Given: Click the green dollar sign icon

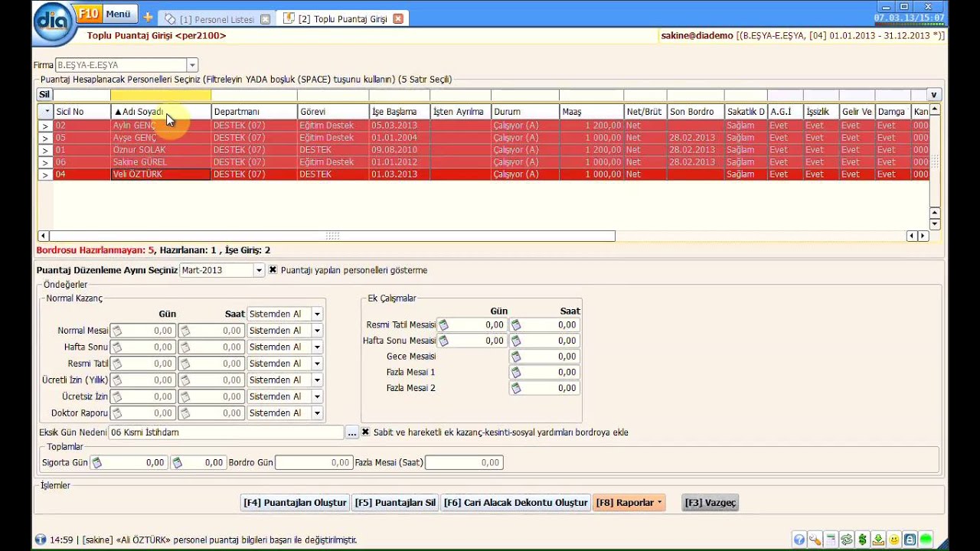Looking at the screenshot, I should [x=863, y=540].
